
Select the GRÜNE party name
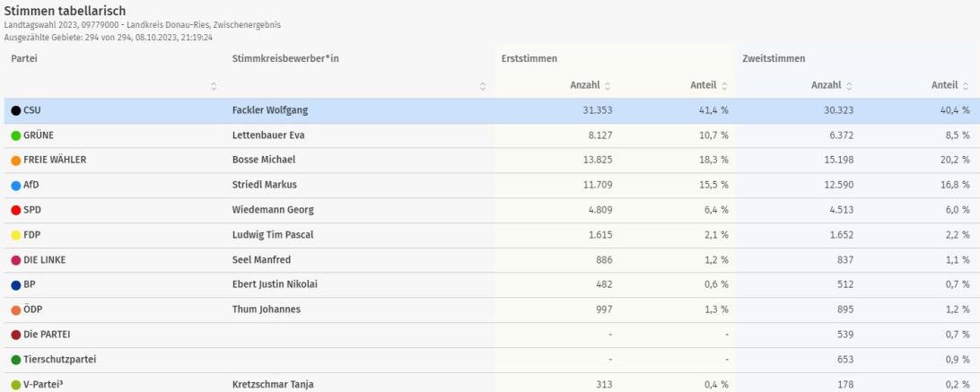38,135
